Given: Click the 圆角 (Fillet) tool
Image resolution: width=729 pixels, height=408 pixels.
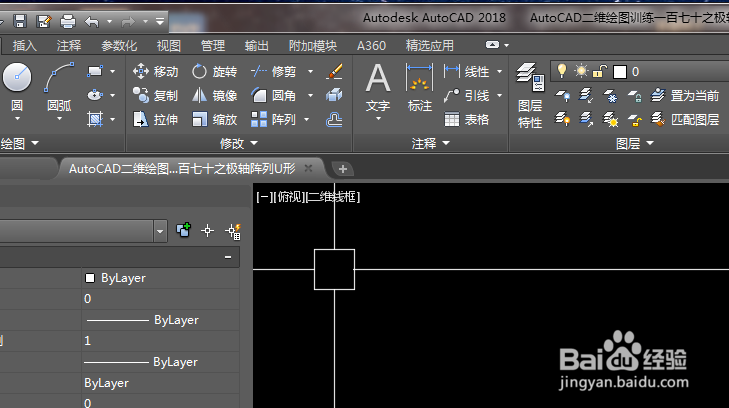Looking at the screenshot, I should click(273, 95).
